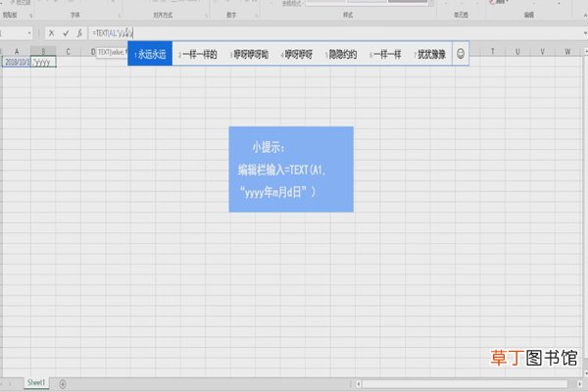This screenshot has height=392, width=588.
Task: Select cell A1 containing 2018/10/1
Action: click(x=17, y=62)
